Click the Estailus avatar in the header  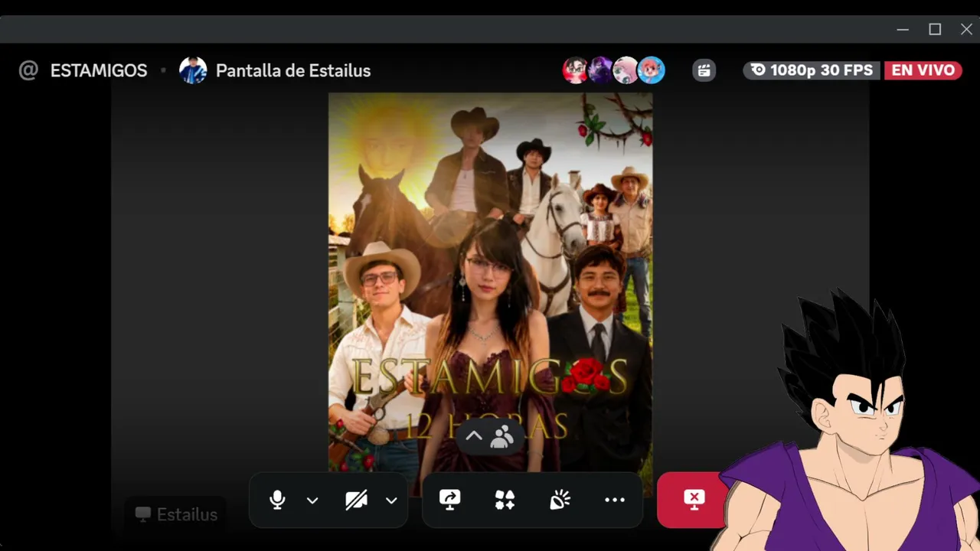(x=193, y=70)
